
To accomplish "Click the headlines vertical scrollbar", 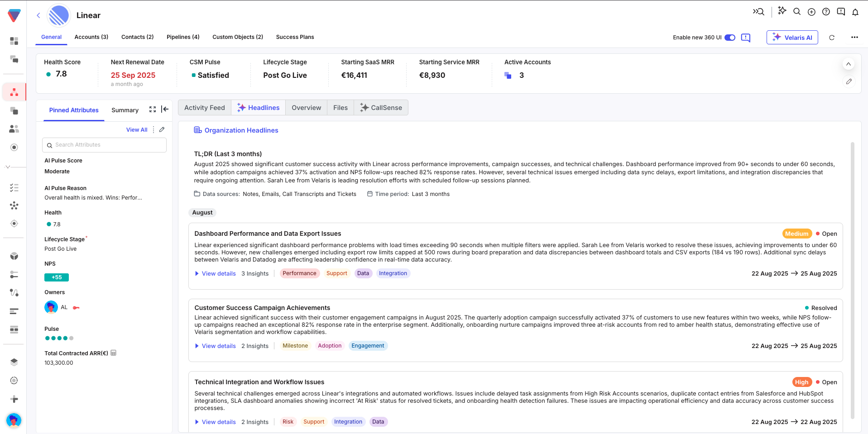I will pyautogui.click(x=852, y=281).
